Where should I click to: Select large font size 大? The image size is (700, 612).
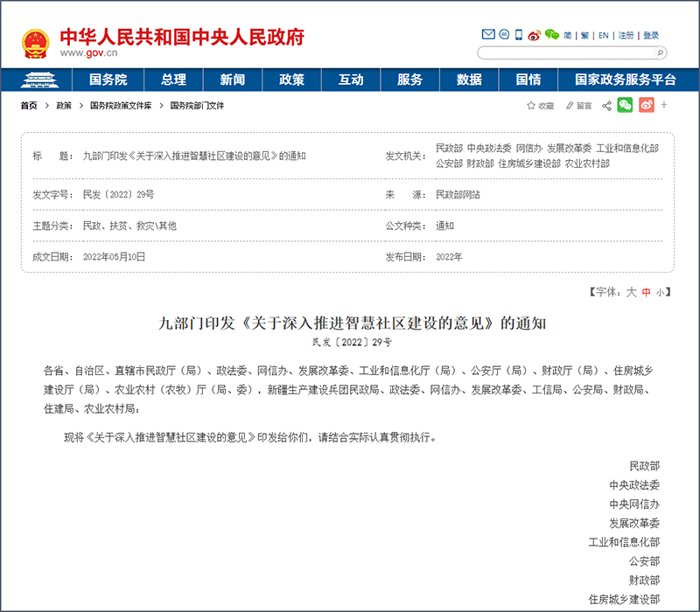632,297
